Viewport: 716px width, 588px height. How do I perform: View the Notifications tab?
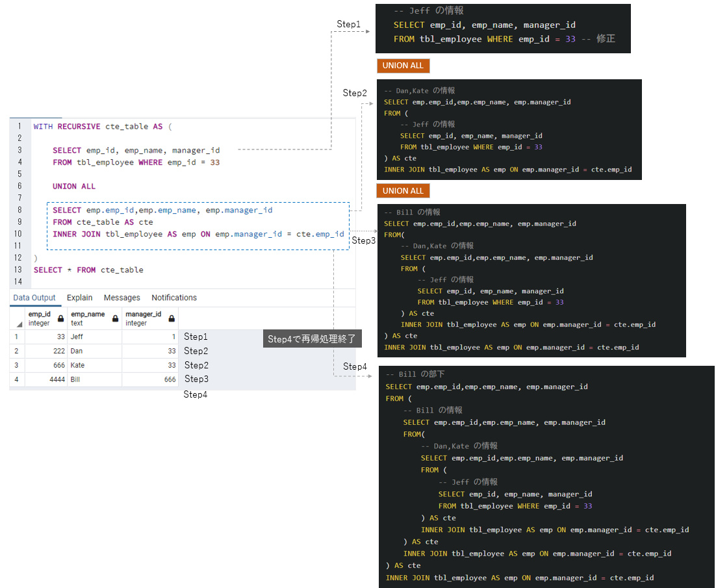tap(173, 297)
